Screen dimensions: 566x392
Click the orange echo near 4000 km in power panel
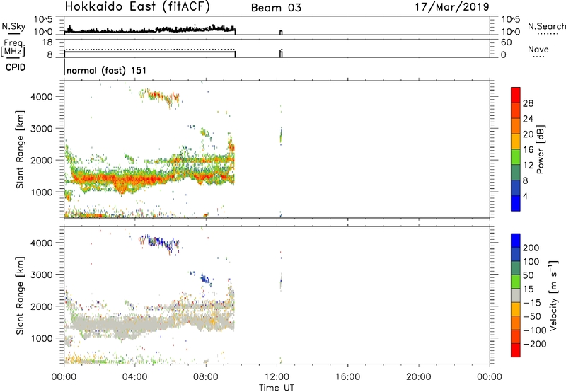pyautogui.click(x=159, y=96)
